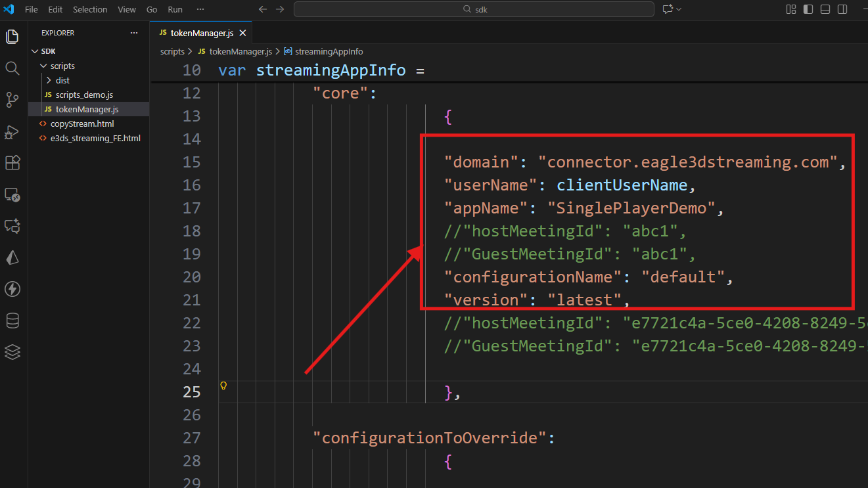
Task: Click the streamingAppInfo breadcrumb
Action: [329, 51]
